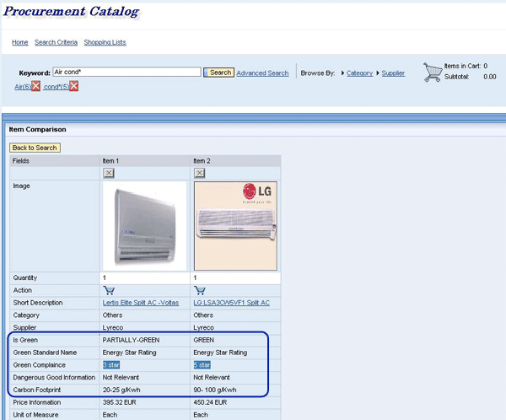Expand Browse By Supplier
The image size is (506, 420).
[x=393, y=73]
